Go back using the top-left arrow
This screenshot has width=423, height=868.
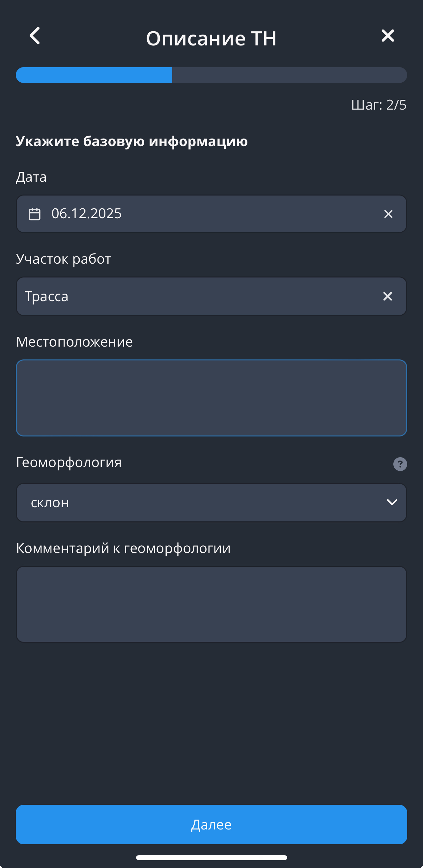(x=35, y=36)
